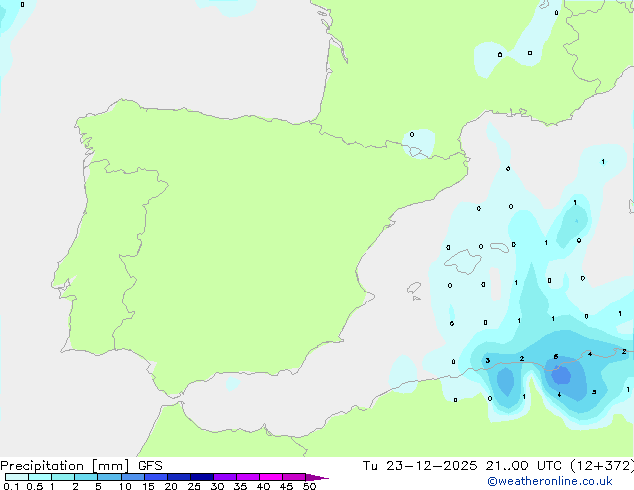Click the legend label '0.1'
Viewport: 634px width, 490px height.
(x=11, y=486)
